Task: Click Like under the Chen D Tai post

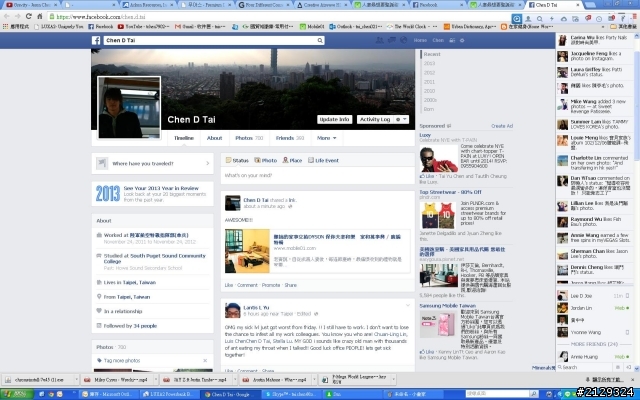Action: click(229, 285)
